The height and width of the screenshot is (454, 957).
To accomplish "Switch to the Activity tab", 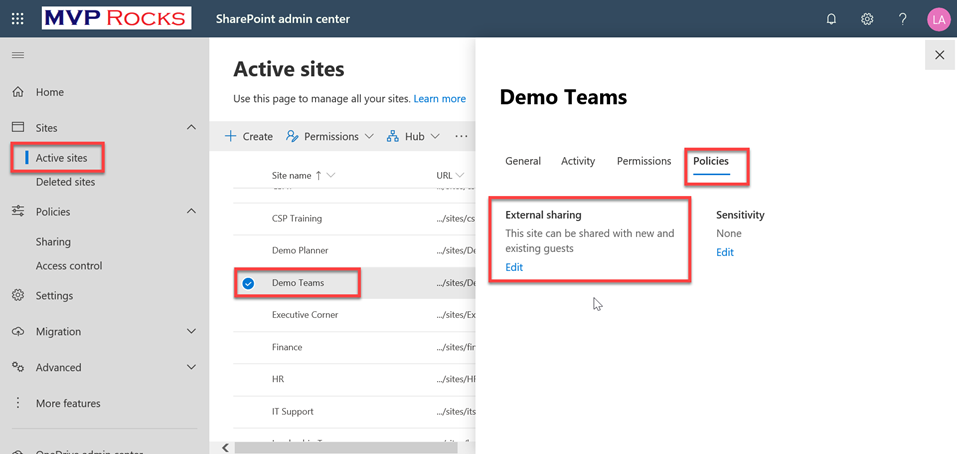I will point(578,161).
